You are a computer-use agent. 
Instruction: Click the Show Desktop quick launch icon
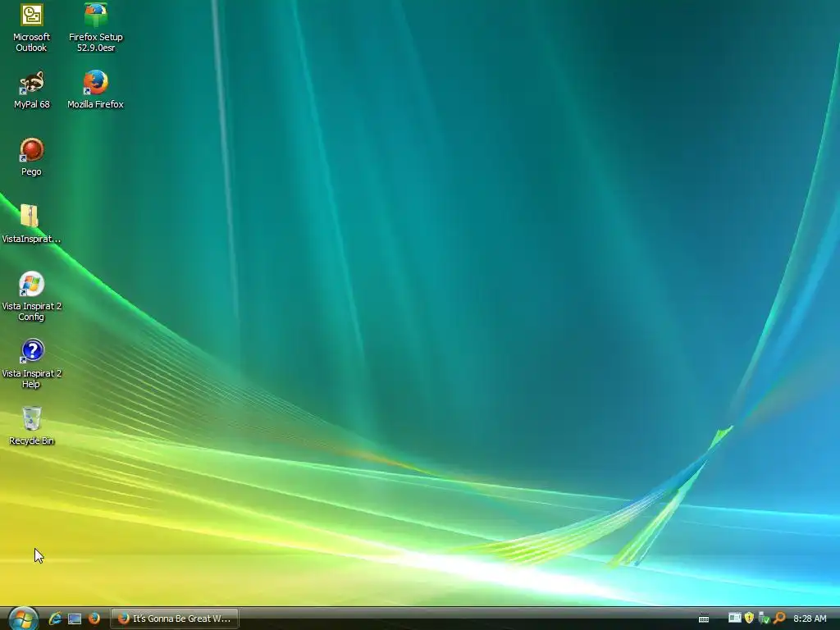[x=75, y=619]
